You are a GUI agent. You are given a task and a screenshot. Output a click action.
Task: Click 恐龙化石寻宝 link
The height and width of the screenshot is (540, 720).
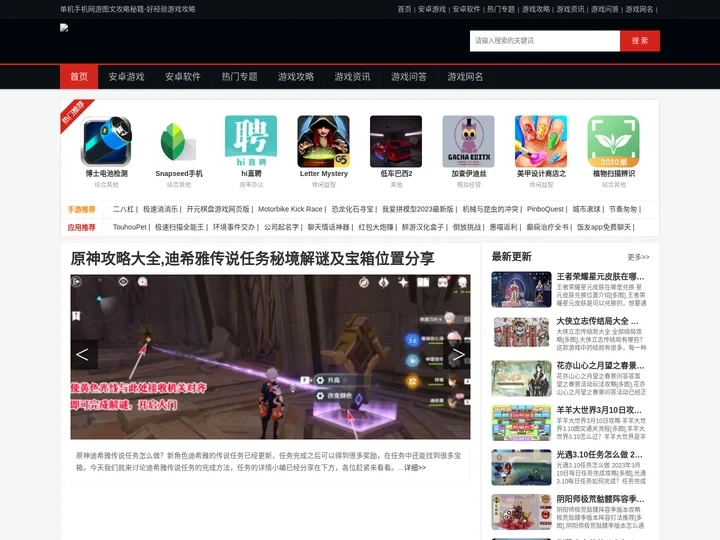point(353,209)
